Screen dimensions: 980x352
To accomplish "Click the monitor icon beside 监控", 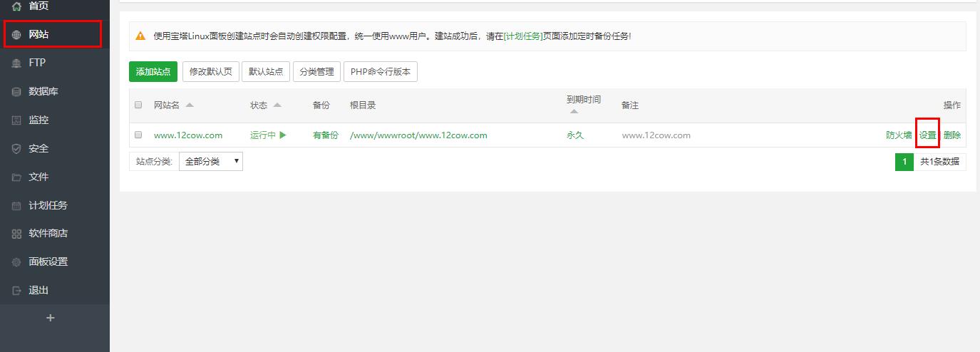I will click(x=16, y=120).
